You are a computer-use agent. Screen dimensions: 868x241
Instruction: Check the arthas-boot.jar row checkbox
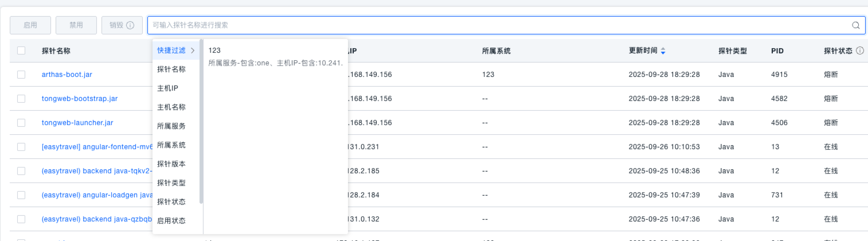(x=21, y=75)
